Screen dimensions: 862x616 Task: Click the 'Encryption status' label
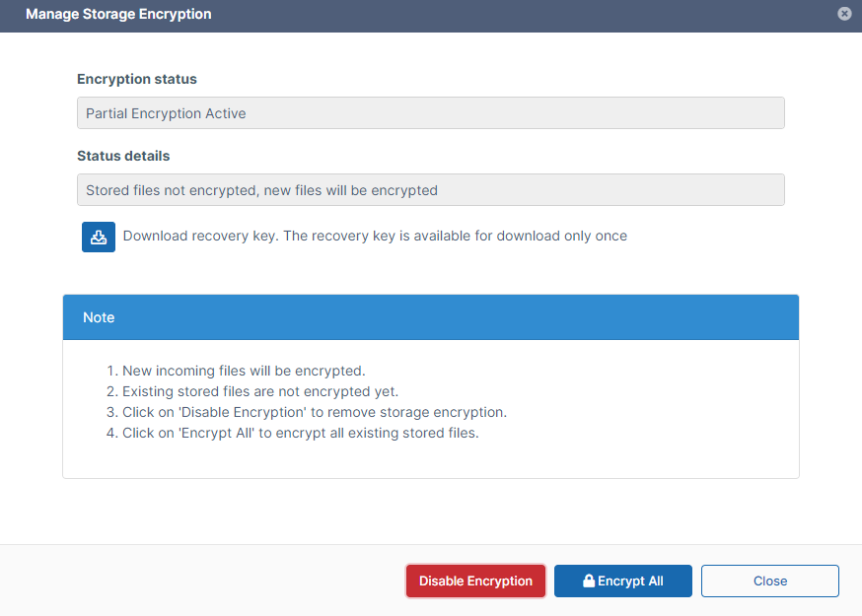(137, 79)
